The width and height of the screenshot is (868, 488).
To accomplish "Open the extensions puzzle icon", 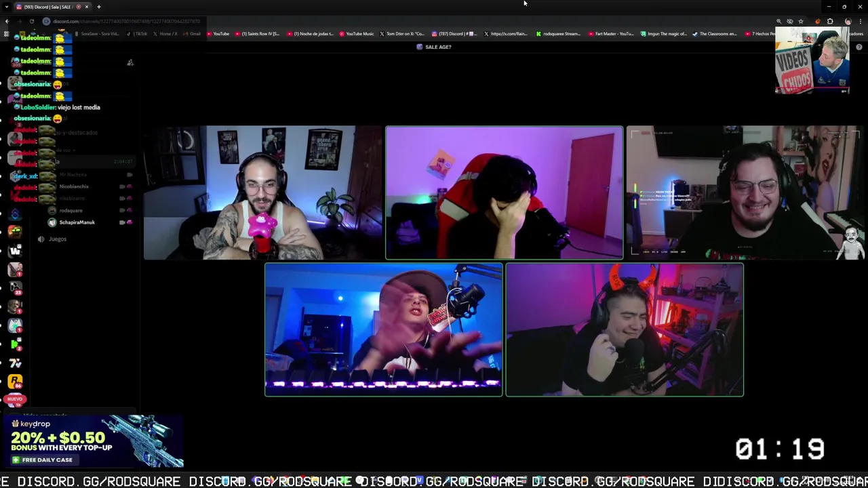I will [x=830, y=22].
